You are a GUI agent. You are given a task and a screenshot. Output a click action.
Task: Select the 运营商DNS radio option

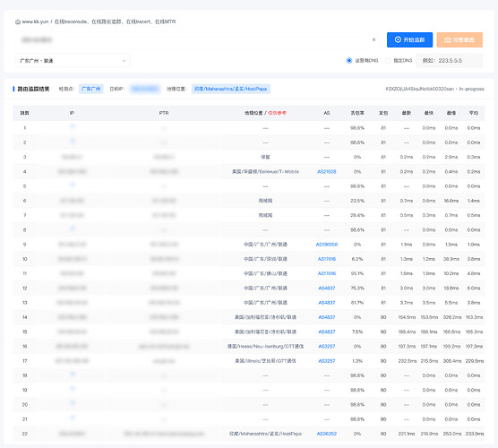(349, 60)
